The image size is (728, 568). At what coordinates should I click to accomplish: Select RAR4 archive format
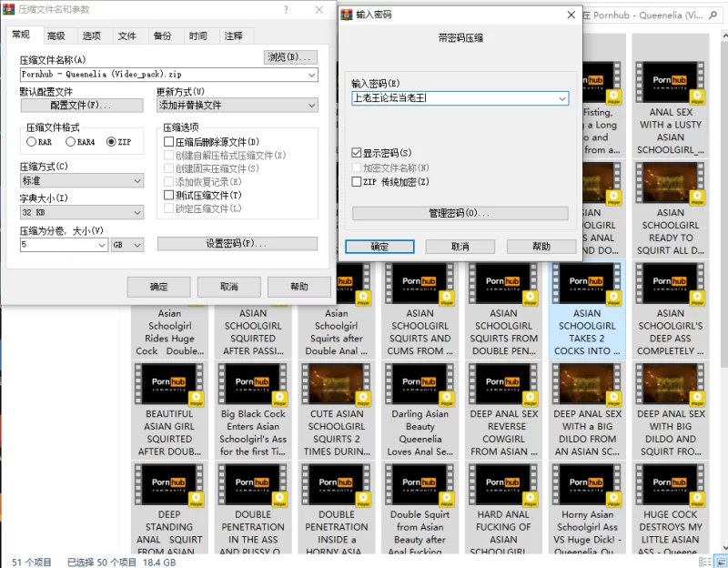[80, 142]
